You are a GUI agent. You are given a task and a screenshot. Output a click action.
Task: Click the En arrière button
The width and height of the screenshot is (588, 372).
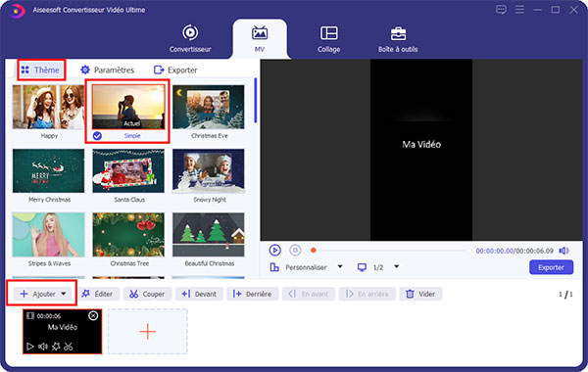pos(367,294)
